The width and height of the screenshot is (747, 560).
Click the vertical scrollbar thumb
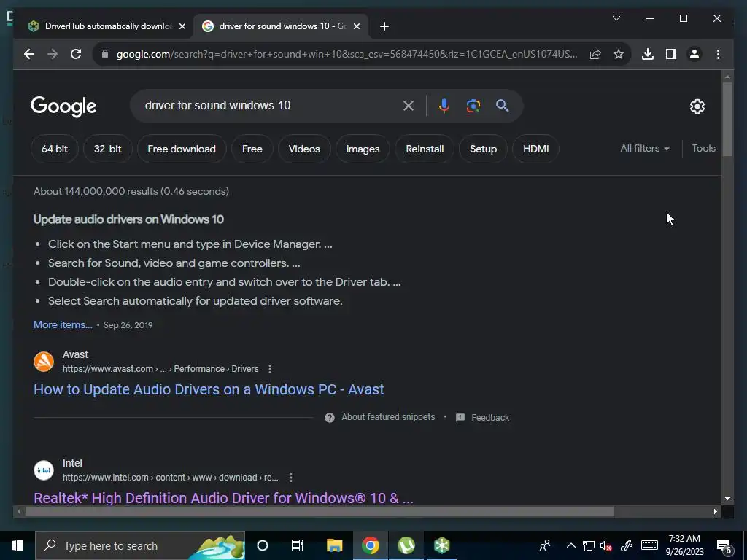click(x=727, y=119)
